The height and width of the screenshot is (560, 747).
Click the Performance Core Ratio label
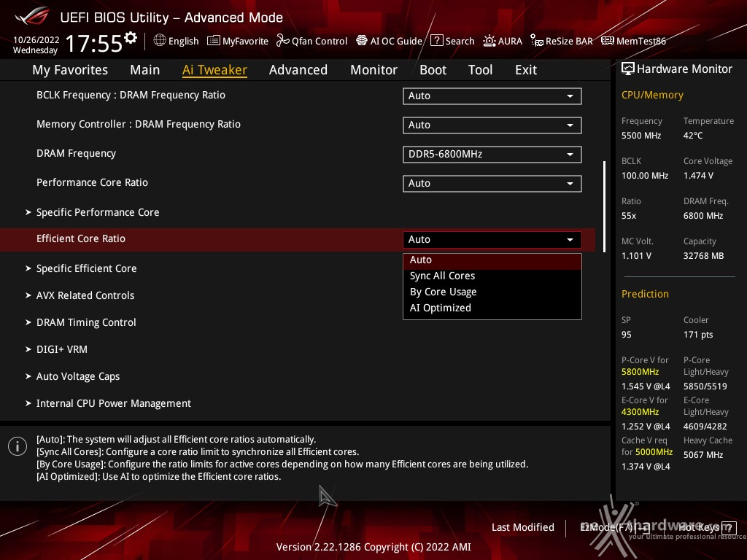pyautogui.click(x=93, y=182)
